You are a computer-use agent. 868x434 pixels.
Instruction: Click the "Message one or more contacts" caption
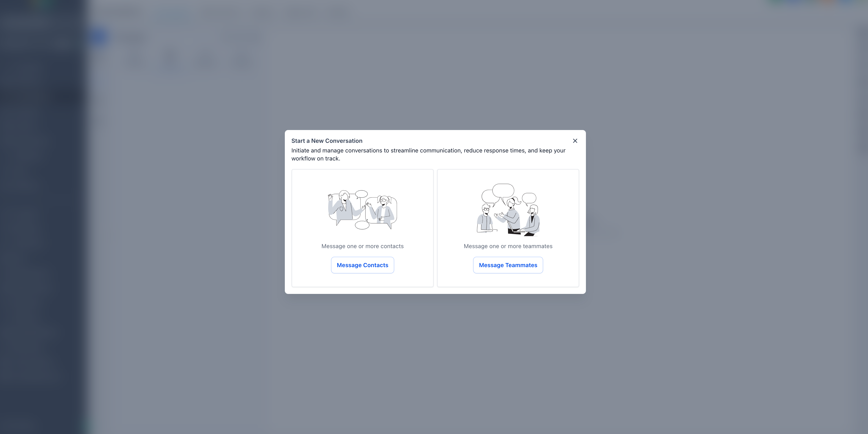[x=362, y=246]
